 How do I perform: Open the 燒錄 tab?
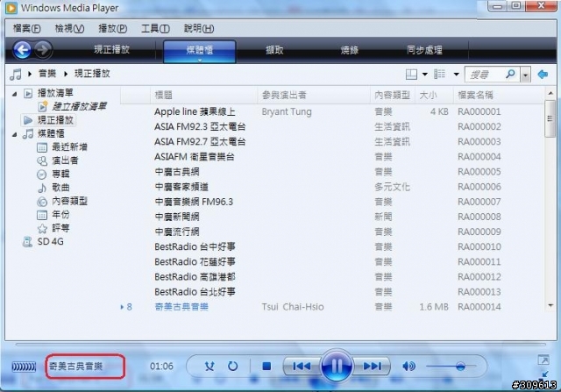click(x=350, y=50)
